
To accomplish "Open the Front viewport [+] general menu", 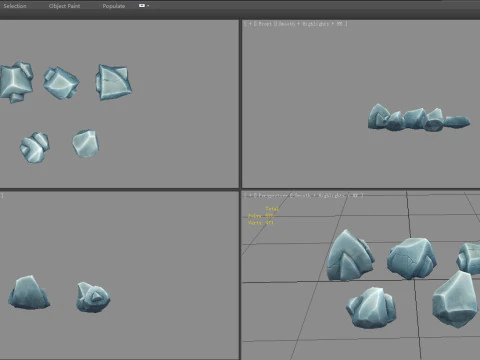I will 250,24.
